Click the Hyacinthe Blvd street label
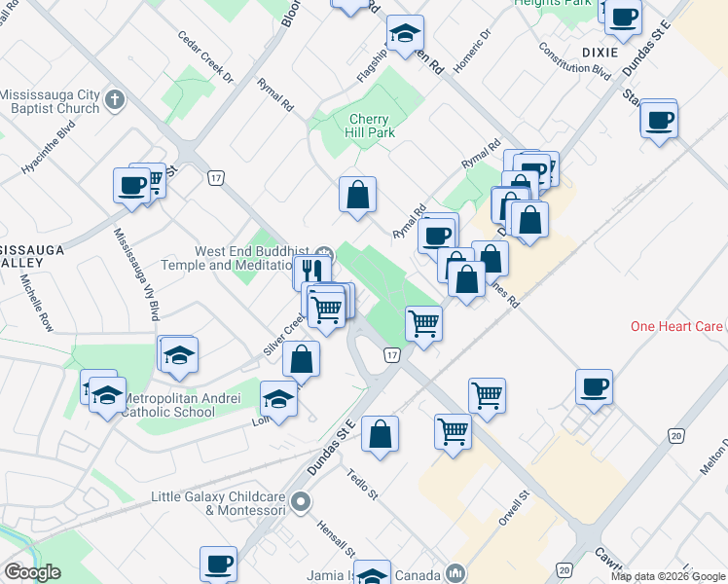The width and height of the screenshot is (728, 584). [49, 148]
